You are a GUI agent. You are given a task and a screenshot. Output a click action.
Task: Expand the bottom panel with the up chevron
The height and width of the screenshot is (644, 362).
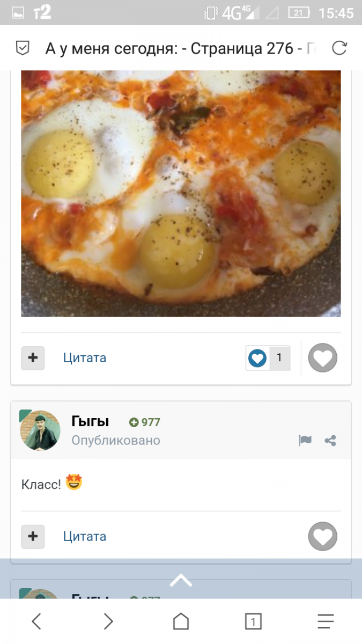[x=181, y=580]
